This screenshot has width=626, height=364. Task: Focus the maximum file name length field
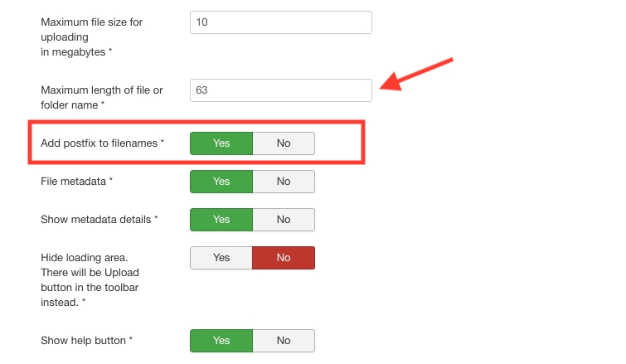[x=280, y=90]
